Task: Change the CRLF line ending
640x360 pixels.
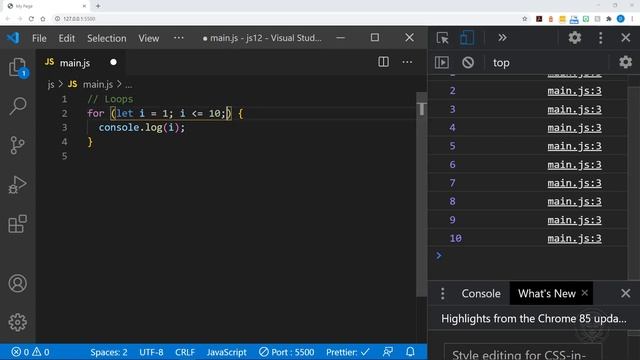Action: point(185,352)
